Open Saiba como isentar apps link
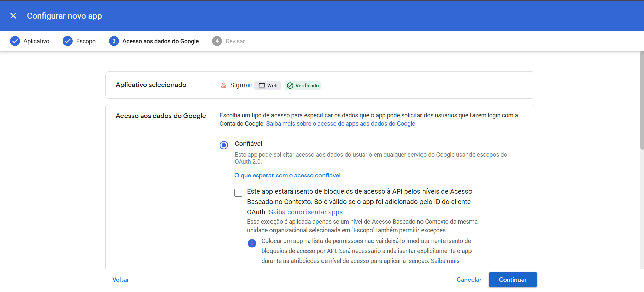The height and width of the screenshot is (292, 644). (306, 212)
